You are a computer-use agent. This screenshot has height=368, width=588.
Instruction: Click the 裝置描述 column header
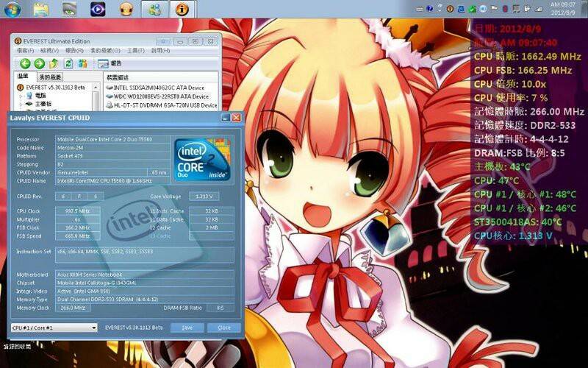point(118,77)
